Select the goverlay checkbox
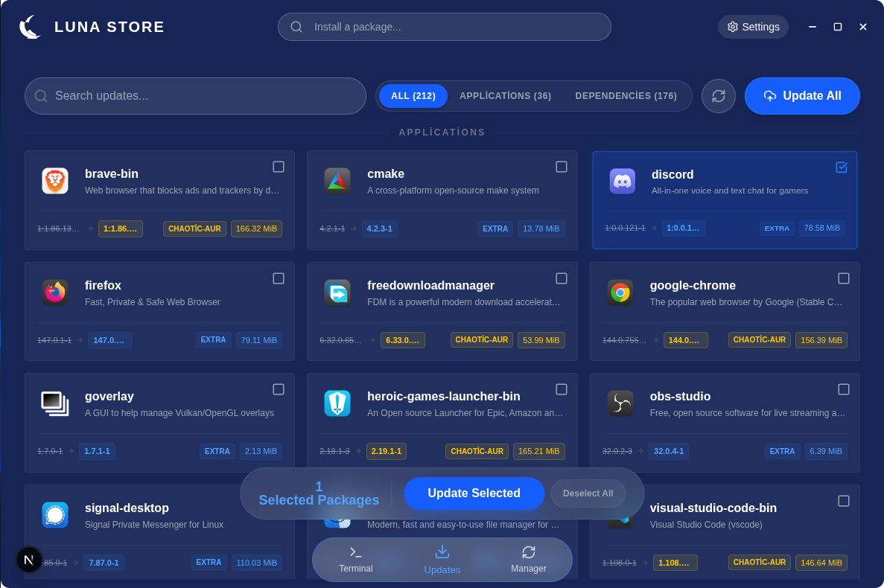This screenshot has height=588, width=884. coord(279,389)
